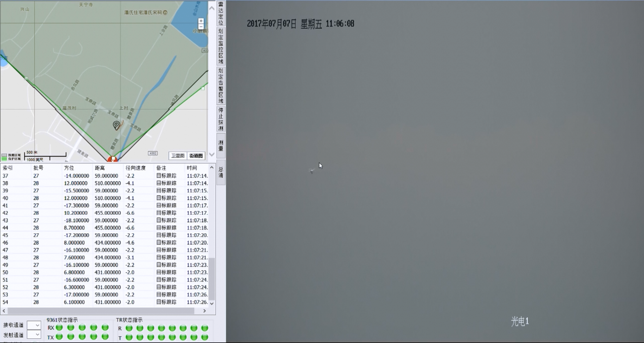Select the 划定监控区域 side button
644x343 pixels.
[x=221, y=46]
